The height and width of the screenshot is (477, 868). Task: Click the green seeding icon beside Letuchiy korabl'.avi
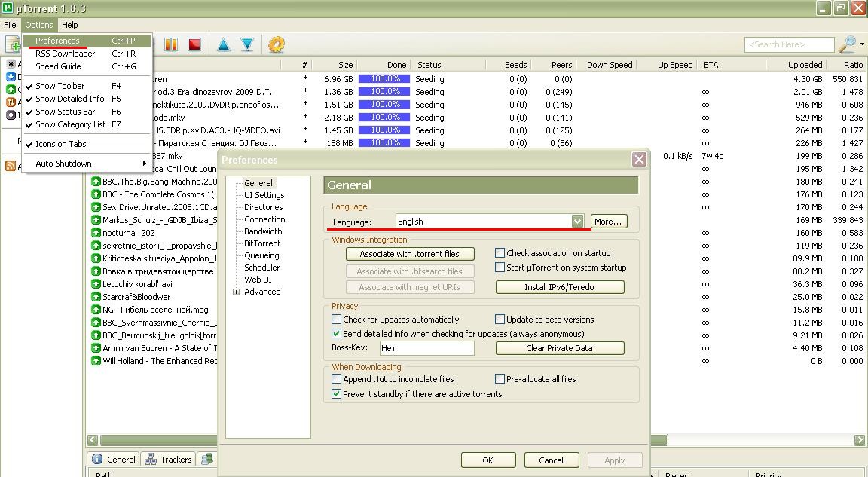point(96,284)
